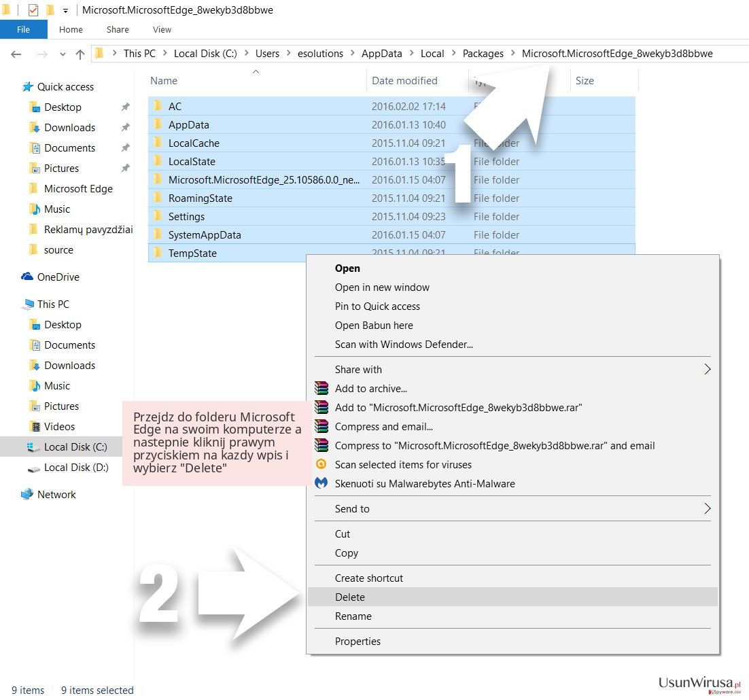Click the Local Disk (C:) drive icon
Viewport: 749px width, 700px height.
pos(33,447)
